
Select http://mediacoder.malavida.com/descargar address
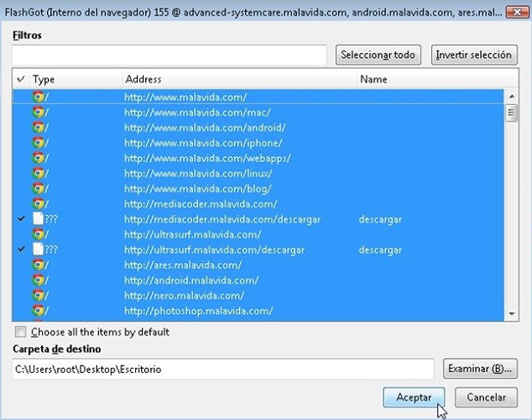coord(222,219)
